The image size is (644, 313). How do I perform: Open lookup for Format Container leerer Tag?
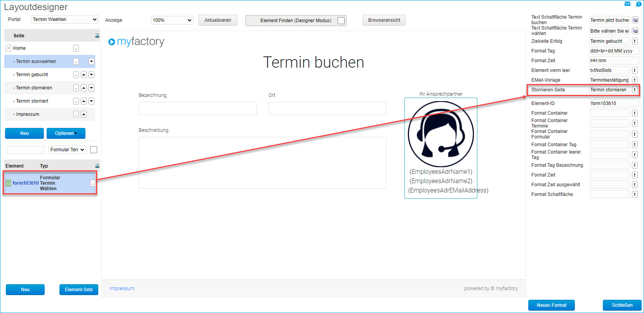pyautogui.click(x=635, y=155)
